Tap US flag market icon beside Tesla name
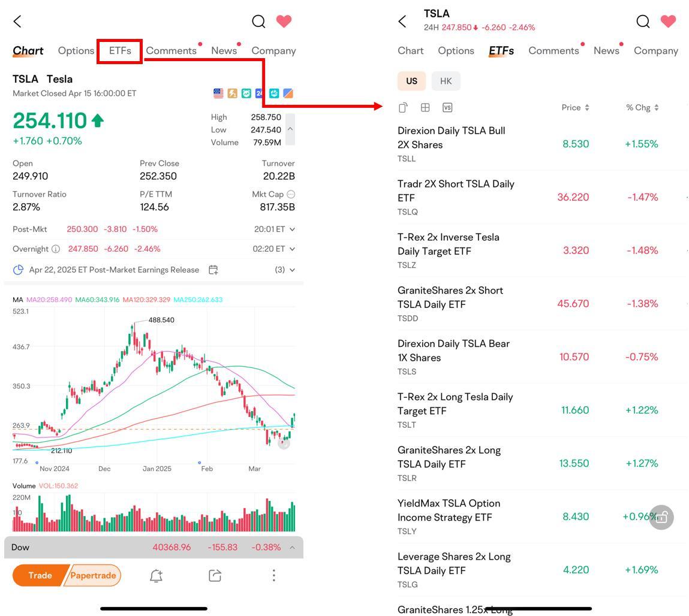This screenshot has height=616, width=689. [218, 93]
